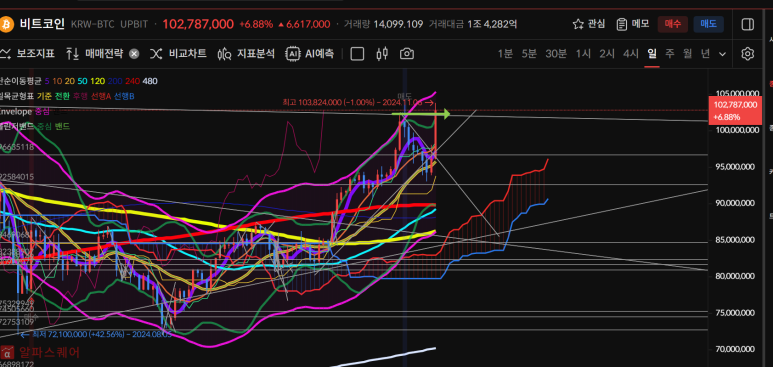Click the yellow 120 moving average label
The width and height of the screenshot is (773, 367).
coord(98,81)
